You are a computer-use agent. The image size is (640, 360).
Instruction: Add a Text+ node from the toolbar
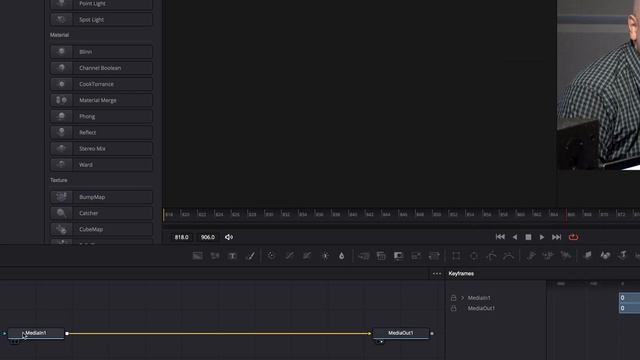(x=233, y=256)
